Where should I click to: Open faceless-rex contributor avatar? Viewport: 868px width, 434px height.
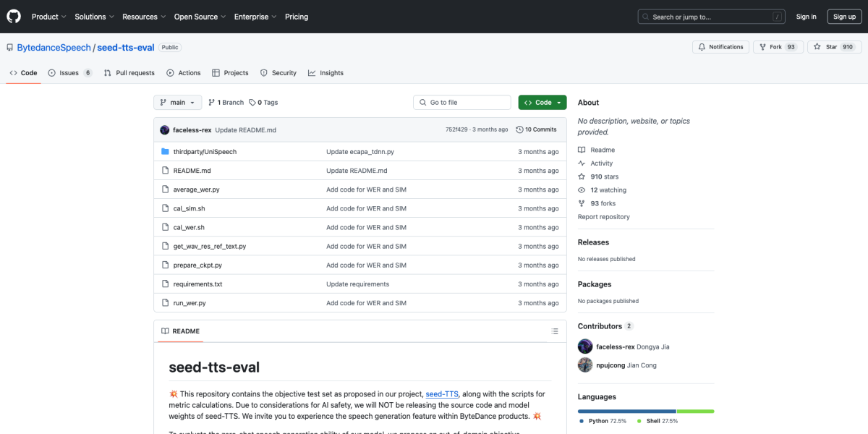pos(585,346)
